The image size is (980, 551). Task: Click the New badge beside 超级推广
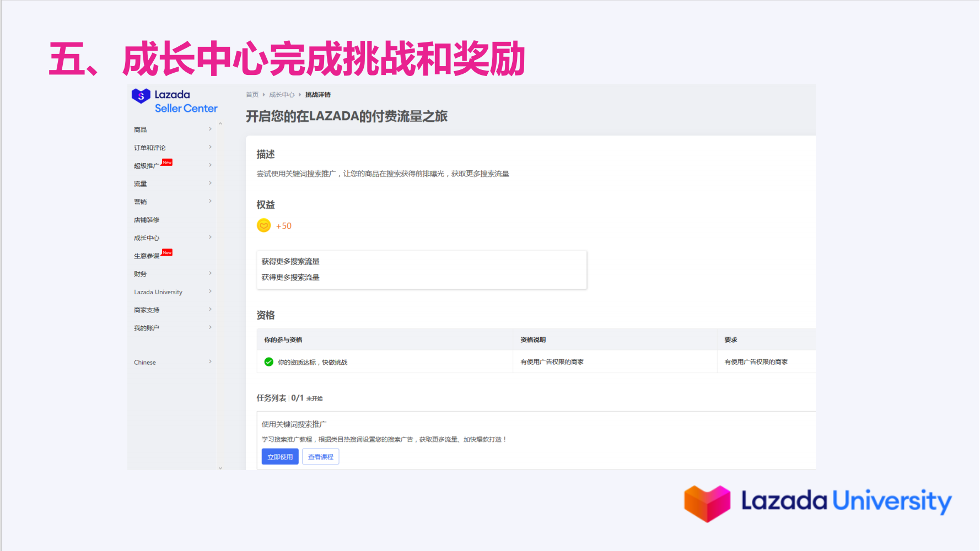point(167,163)
